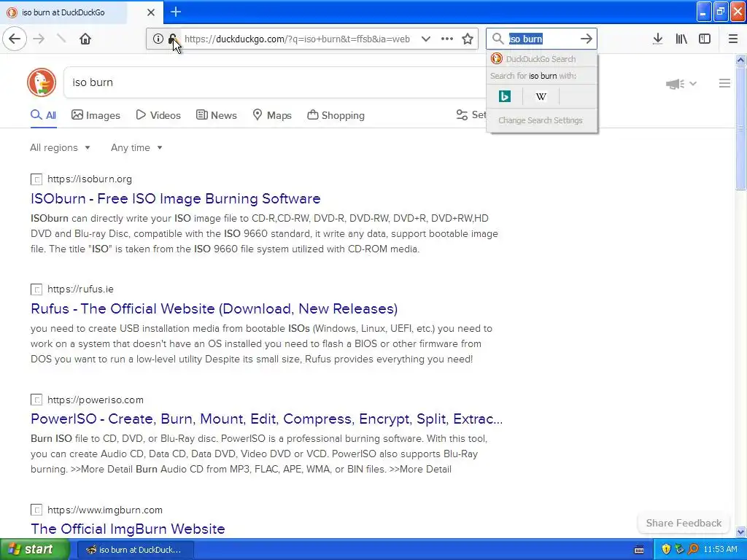Expand the Any time filter dropdown

136,147
